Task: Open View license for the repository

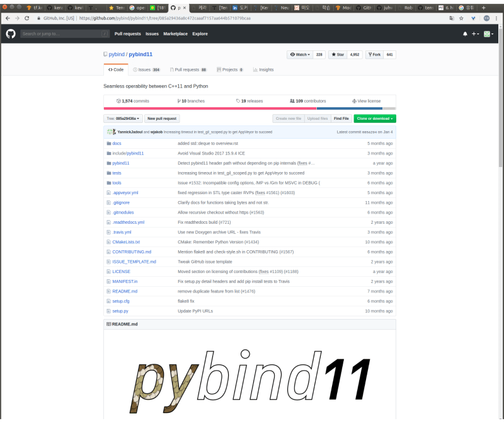Action: tap(369, 100)
